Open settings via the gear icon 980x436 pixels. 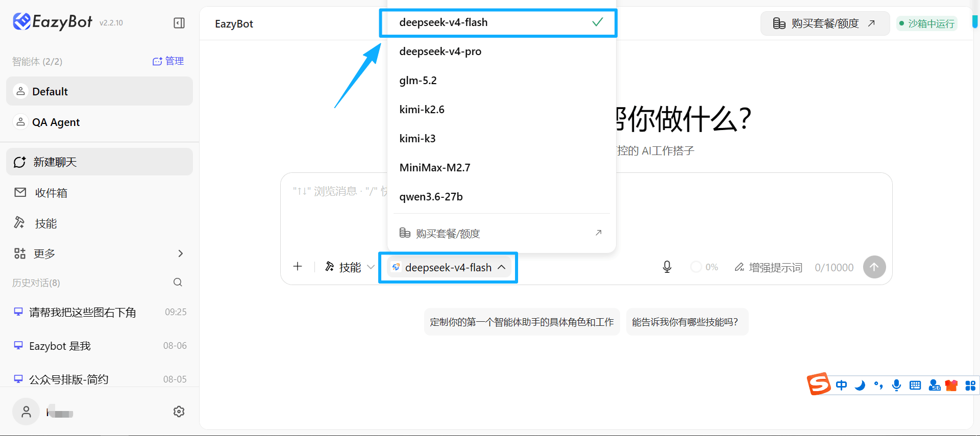click(x=179, y=412)
